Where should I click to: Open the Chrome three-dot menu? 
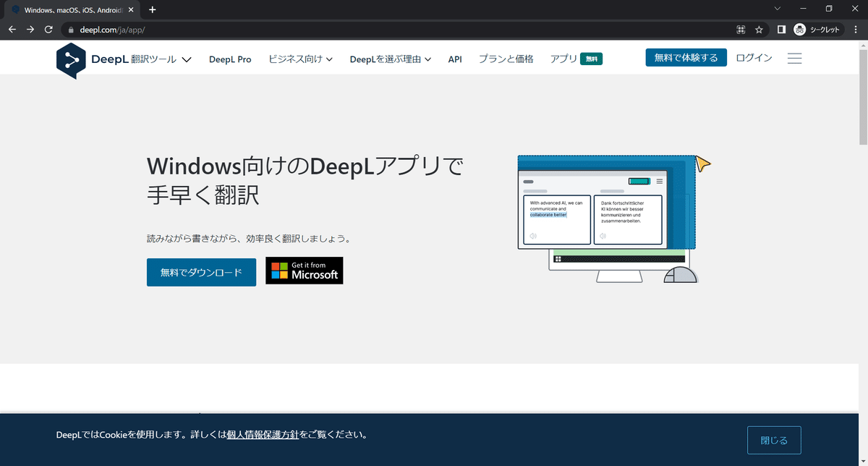856,30
